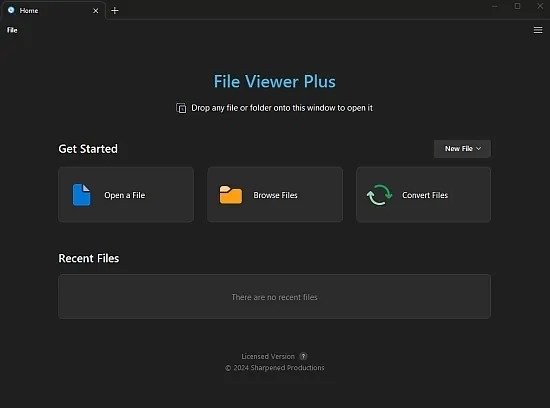Click the Open a File card label
Image resolution: width=550 pixels, height=408 pixels.
point(125,195)
